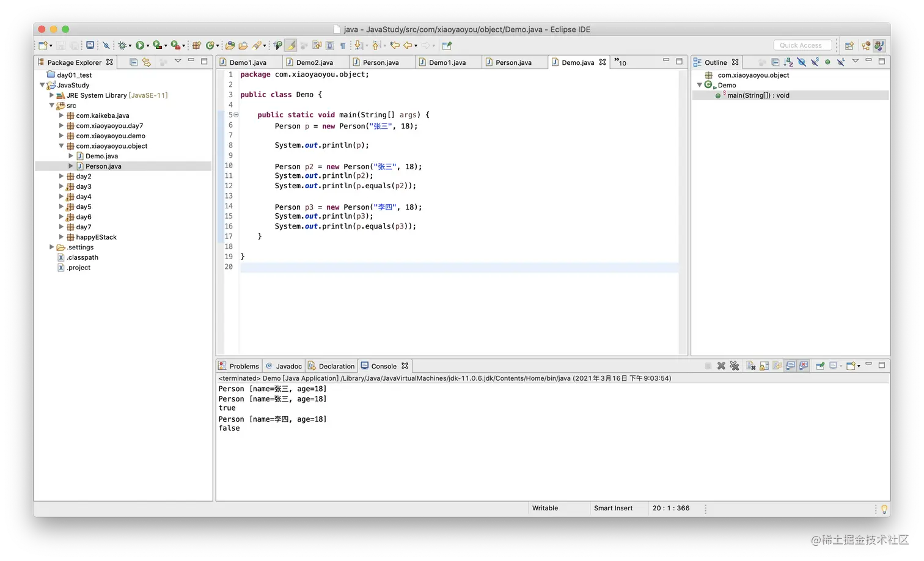Toggle Scroll Lock in Console
Screen dimensions: 924x561
click(x=765, y=365)
